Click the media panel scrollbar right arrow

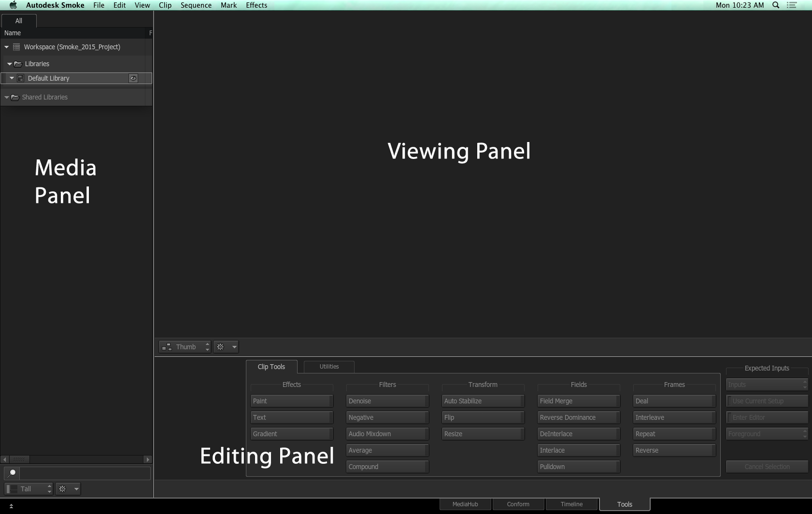[148, 459]
